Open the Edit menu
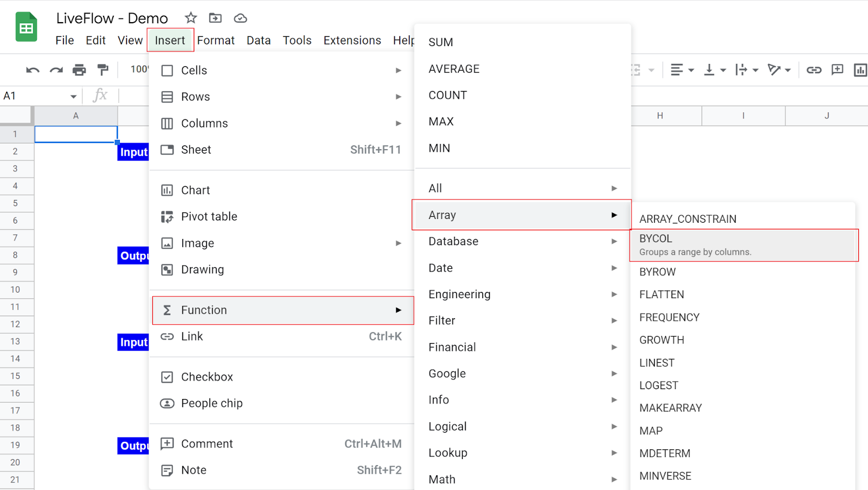The height and width of the screenshot is (490, 868). pos(95,40)
